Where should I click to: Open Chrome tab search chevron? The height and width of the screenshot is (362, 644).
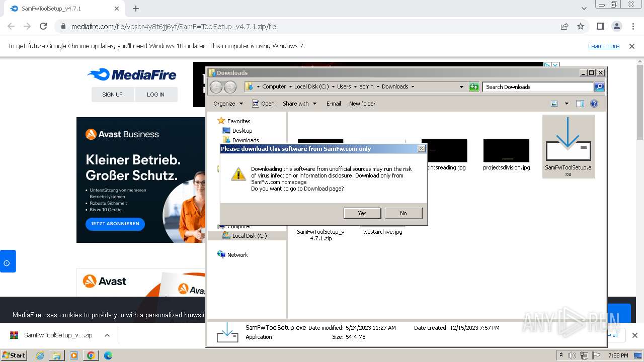(x=584, y=9)
